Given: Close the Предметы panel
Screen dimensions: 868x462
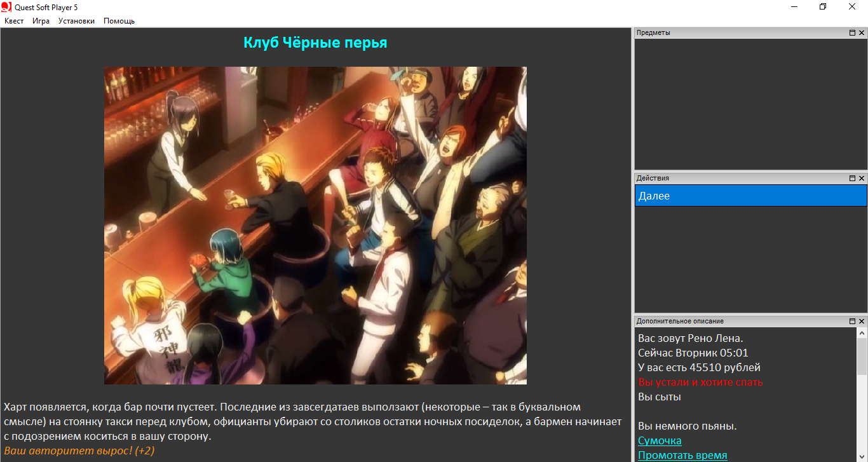Looking at the screenshot, I should coord(862,33).
